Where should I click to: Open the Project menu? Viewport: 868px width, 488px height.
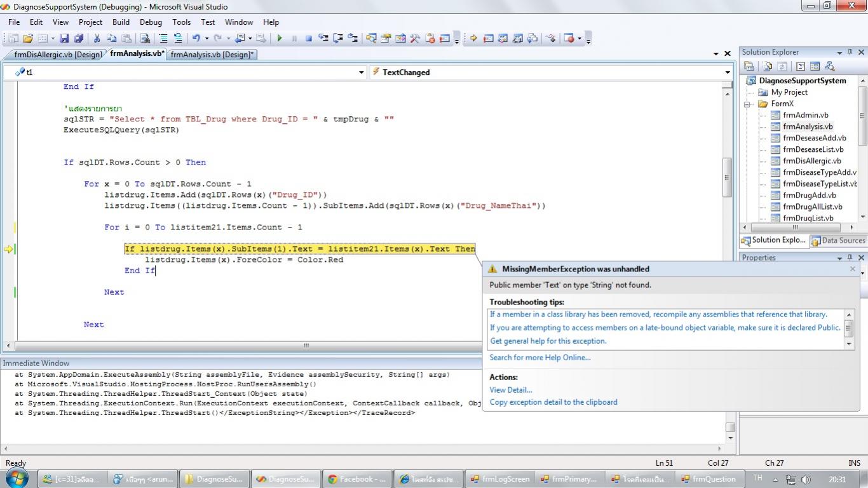pos(90,22)
